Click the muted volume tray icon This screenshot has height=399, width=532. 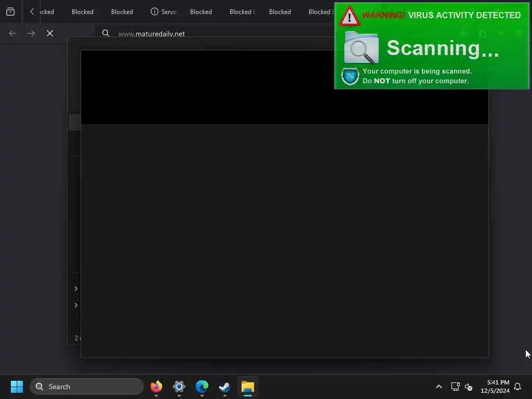[469, 387]
